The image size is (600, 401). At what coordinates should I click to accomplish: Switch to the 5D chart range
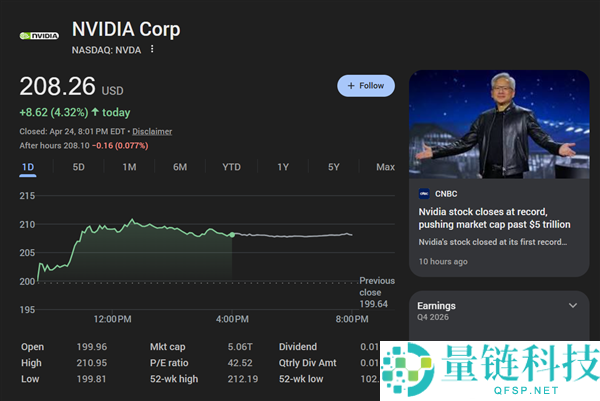coord(78,167)
